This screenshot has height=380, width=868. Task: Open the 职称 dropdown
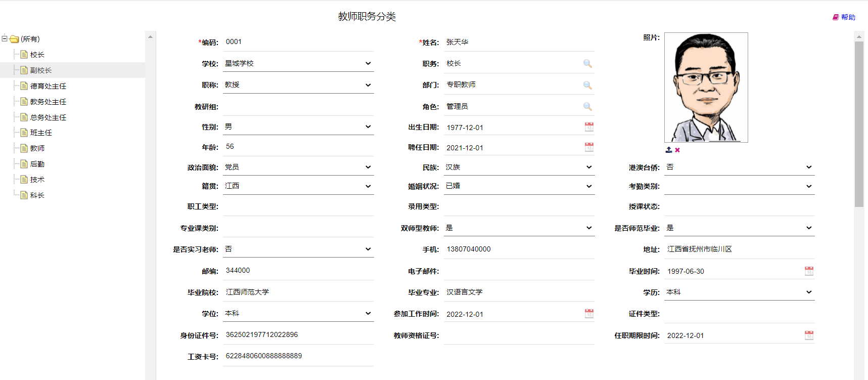(x=298, y=85)
